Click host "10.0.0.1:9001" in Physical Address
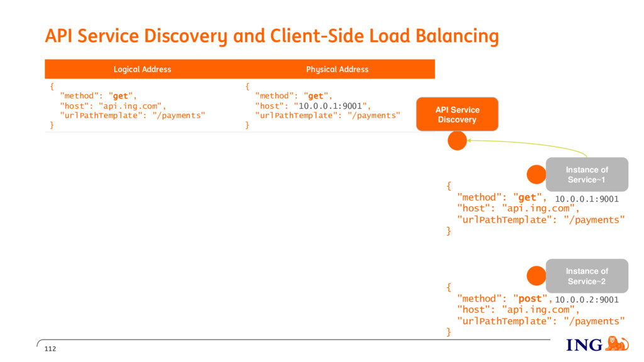 [x=330, y=106]
